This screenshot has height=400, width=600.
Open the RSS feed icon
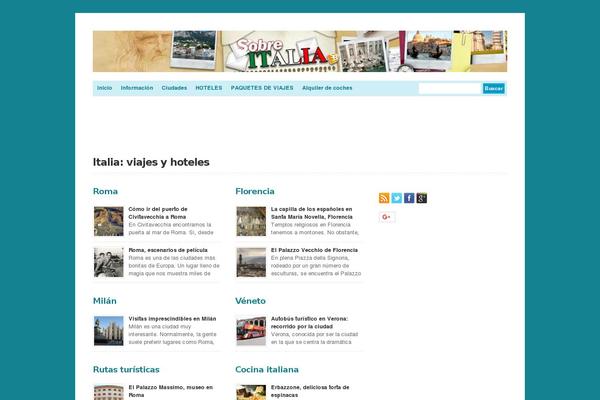(384, 198)
